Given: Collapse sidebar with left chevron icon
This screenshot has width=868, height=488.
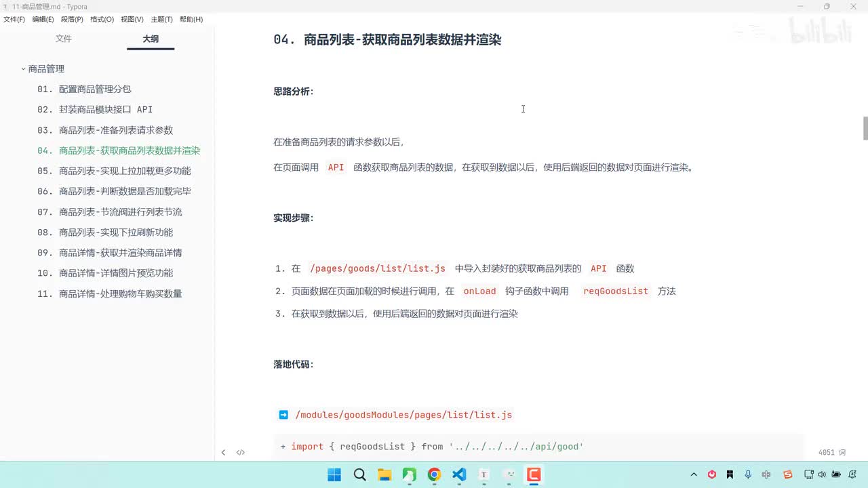Looking at the screenshot, I should pyautogui.click(x=223, y=452).
